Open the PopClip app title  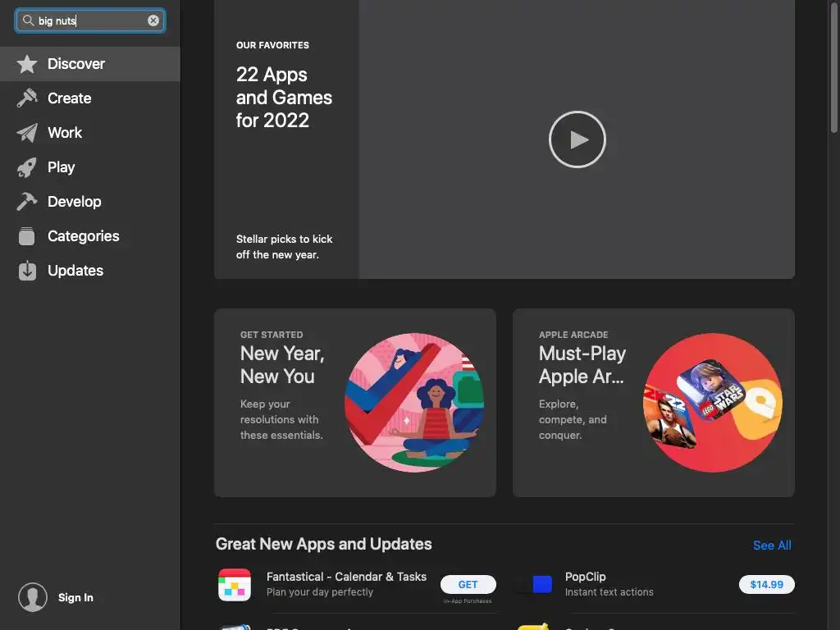point(585,577)
